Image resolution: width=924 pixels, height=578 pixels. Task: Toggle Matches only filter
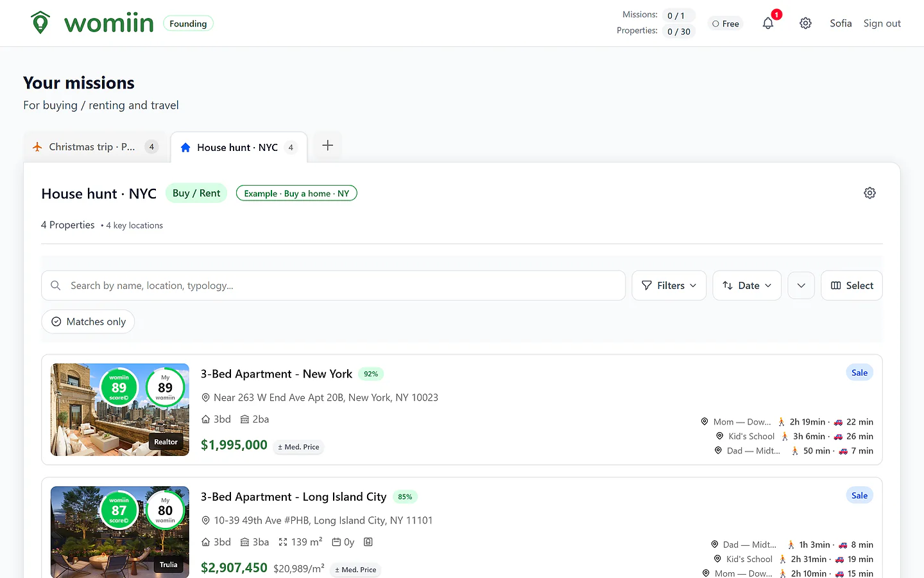(x=88, y=321)
